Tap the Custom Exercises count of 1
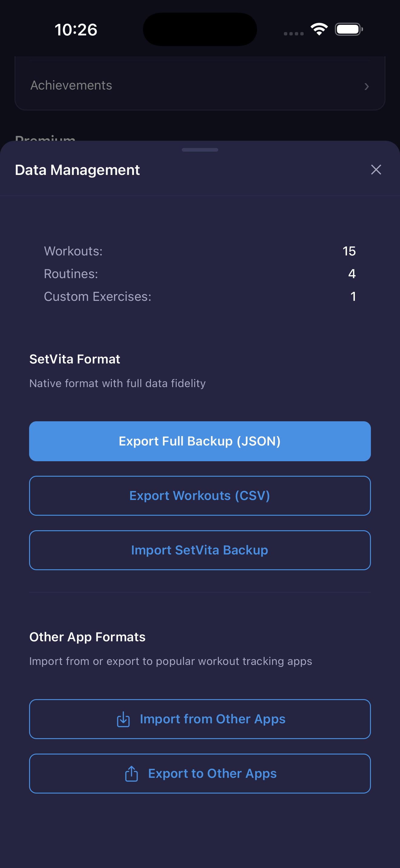The height and width of the screenshot is (868, 400). [353, 296]
